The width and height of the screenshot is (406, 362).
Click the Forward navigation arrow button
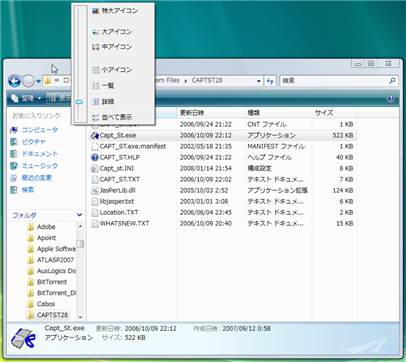coord(28,81)
